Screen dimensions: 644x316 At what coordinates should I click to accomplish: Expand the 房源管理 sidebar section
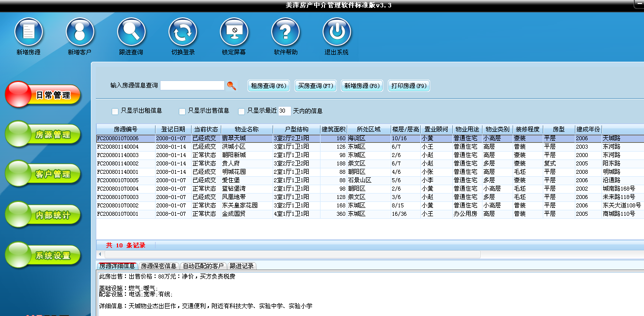click(43, 134)
